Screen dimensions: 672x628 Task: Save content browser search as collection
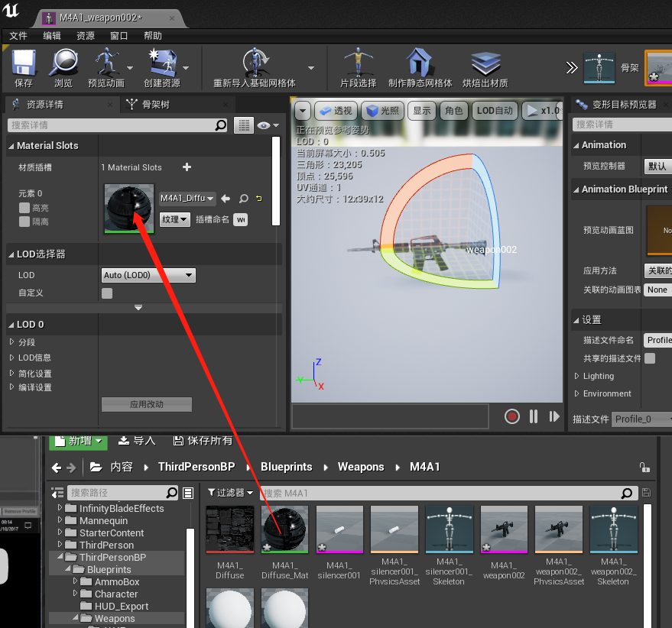pos(646,493)
